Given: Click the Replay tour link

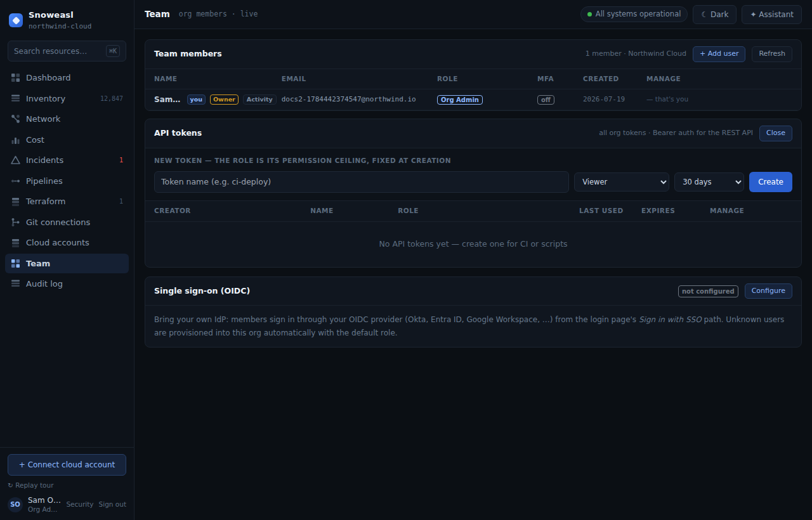Looking at the screenshot, I should 30,486.
